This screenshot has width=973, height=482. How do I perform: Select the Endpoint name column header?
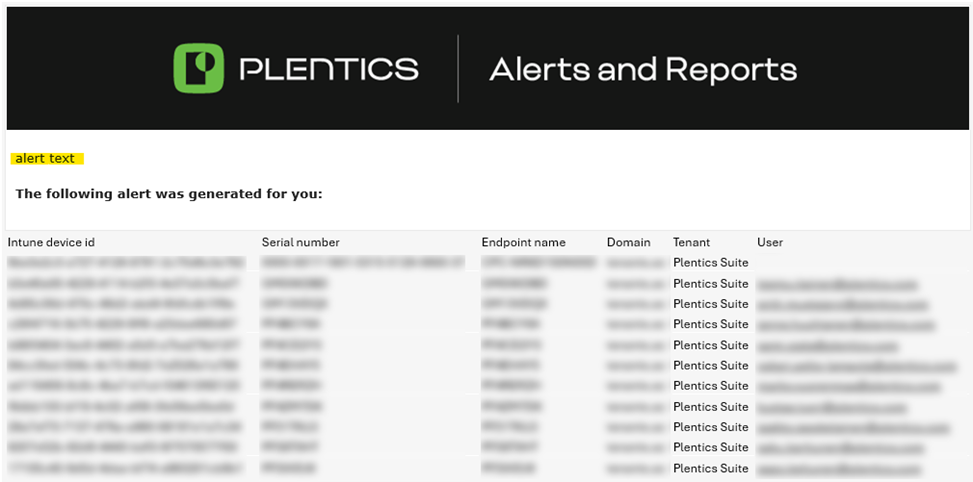[x=523, y=242]
